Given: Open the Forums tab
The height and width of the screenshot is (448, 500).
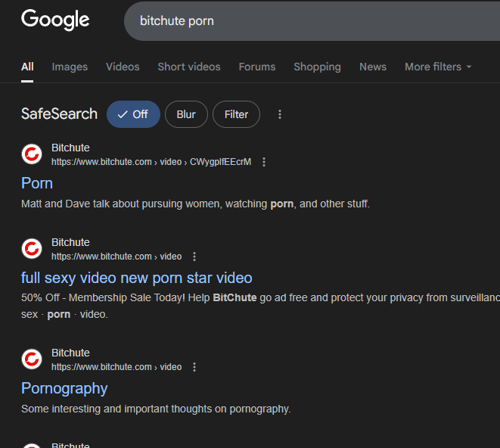Looking at the screenshot, I should point(257,67).
